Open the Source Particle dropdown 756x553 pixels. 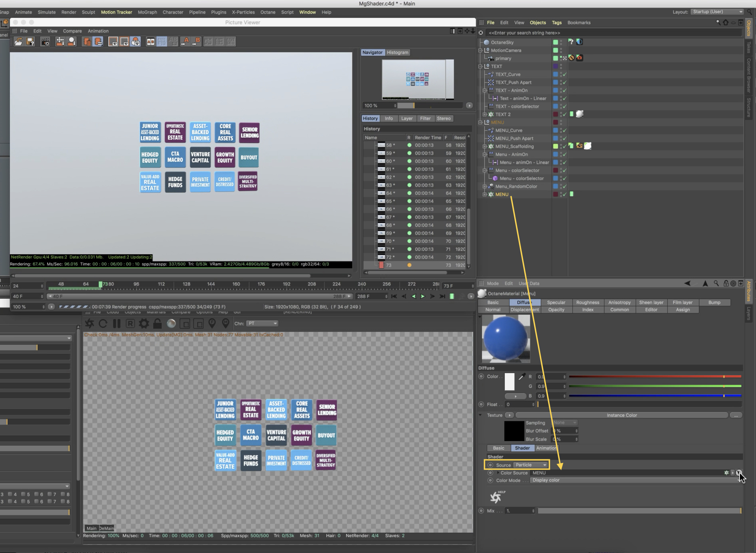(531, 465)
